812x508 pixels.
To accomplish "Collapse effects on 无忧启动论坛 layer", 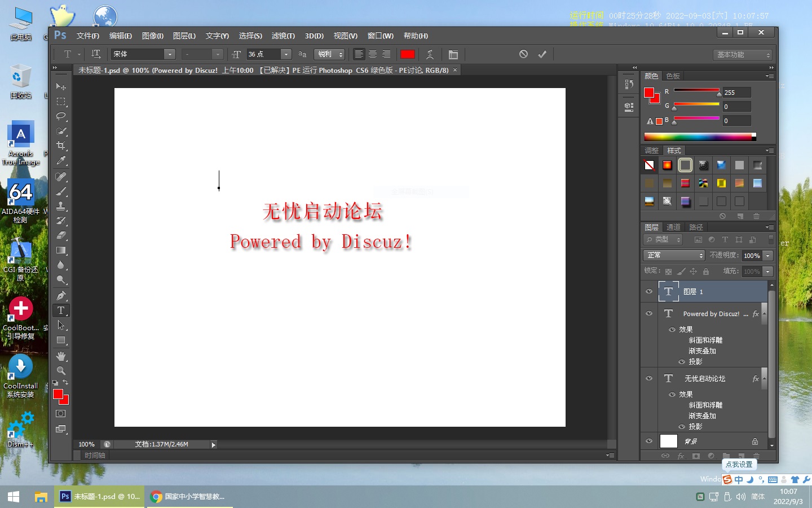I will (x=764, y=379).
